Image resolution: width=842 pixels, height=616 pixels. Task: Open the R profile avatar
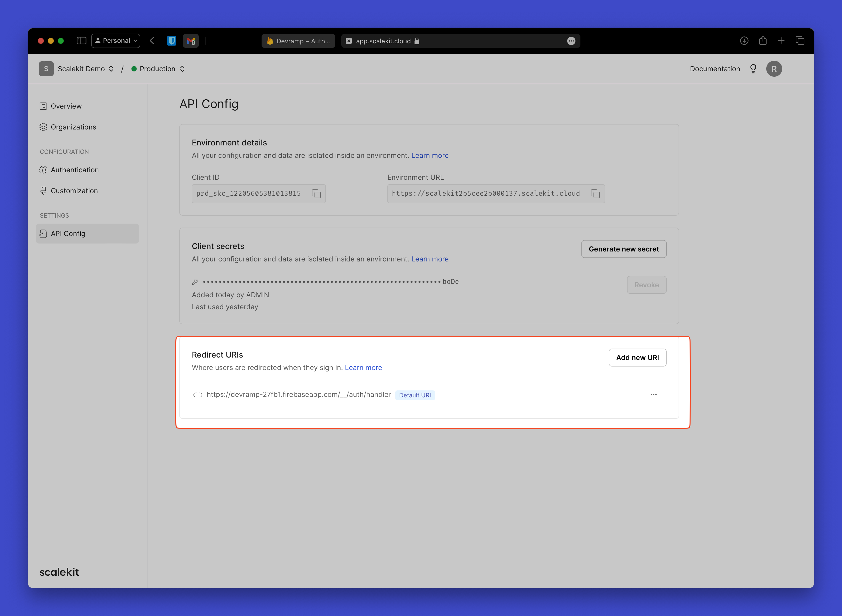(774, 69)
